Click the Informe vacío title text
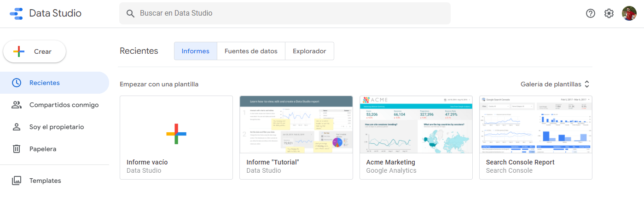 pos(147,162)
